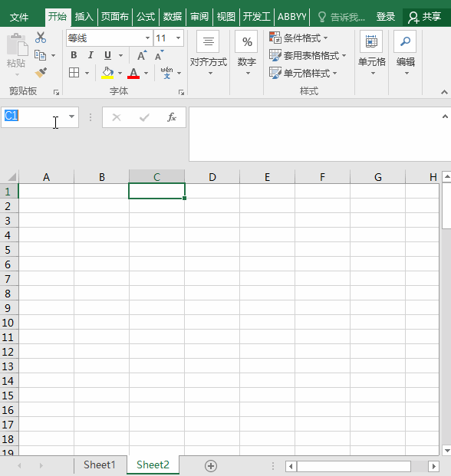Click the Increase Font Size icon
Image resolution: width=451 pixels, height=476 pixels.
point(142,55)
